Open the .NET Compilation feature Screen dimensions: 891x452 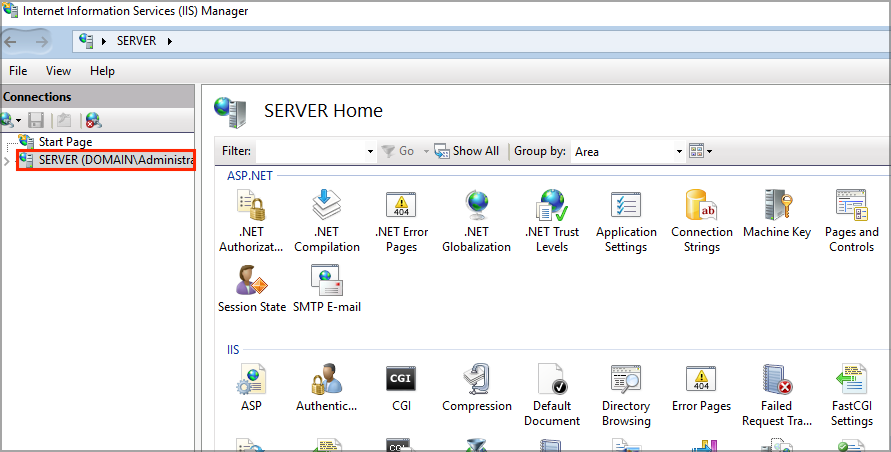coord(327,221)
